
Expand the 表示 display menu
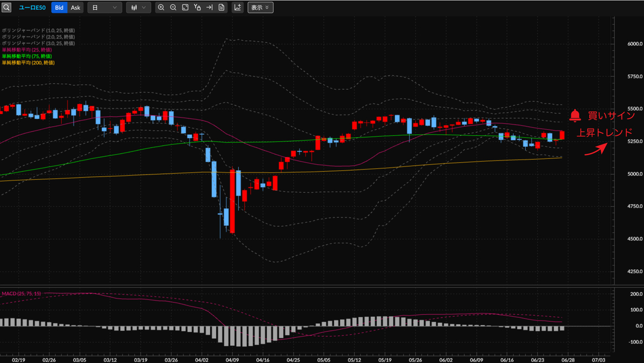coord(260,8)
